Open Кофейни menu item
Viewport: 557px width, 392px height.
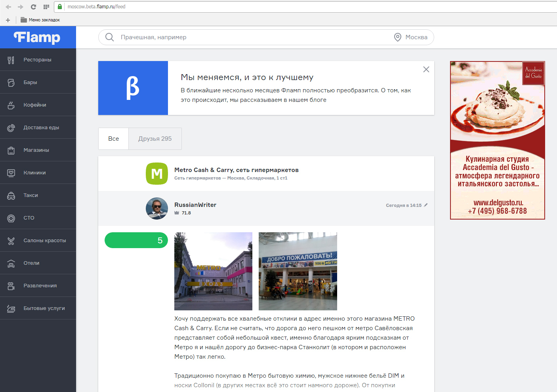[38, 105]
